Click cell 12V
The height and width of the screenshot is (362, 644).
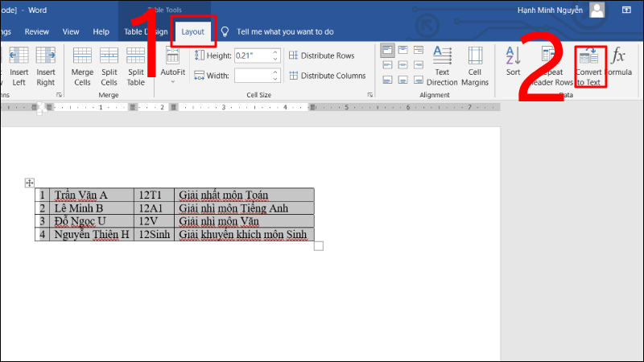click(155, 221)
